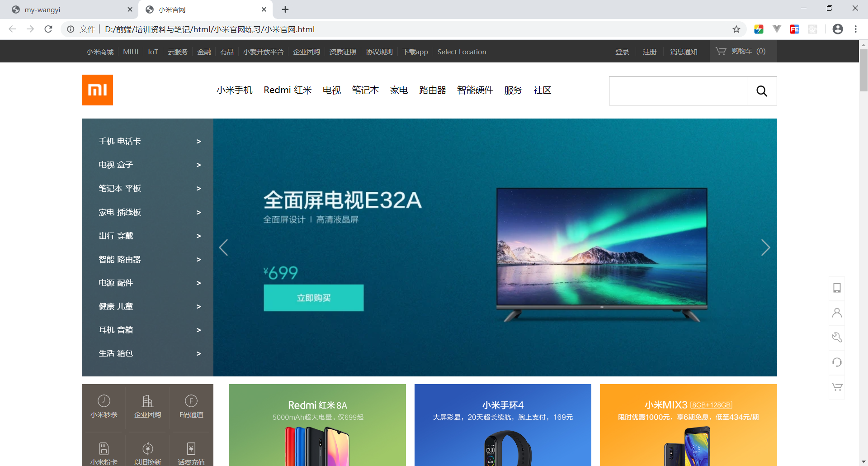Open the Chrome profile avatar
The width and height of the screenshot is (868, 466).
coord(838,29)
